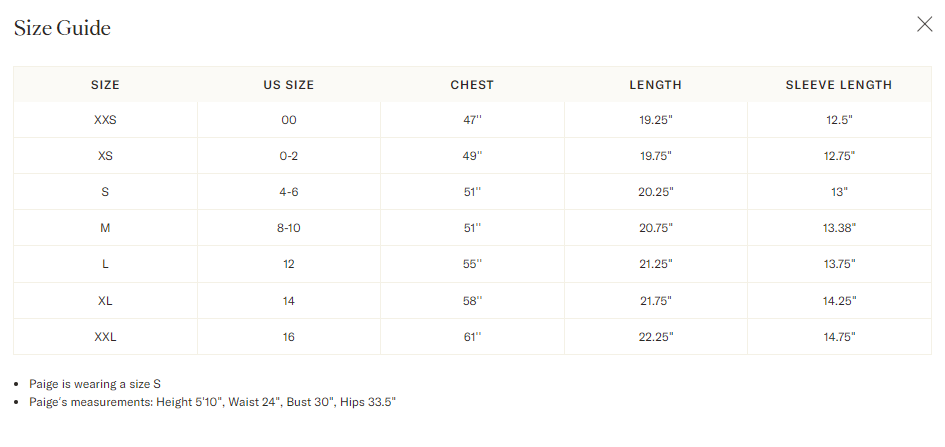Click the Paige's measurements note
The width and height of the screenshot is (945, 447).
(213, 402)
